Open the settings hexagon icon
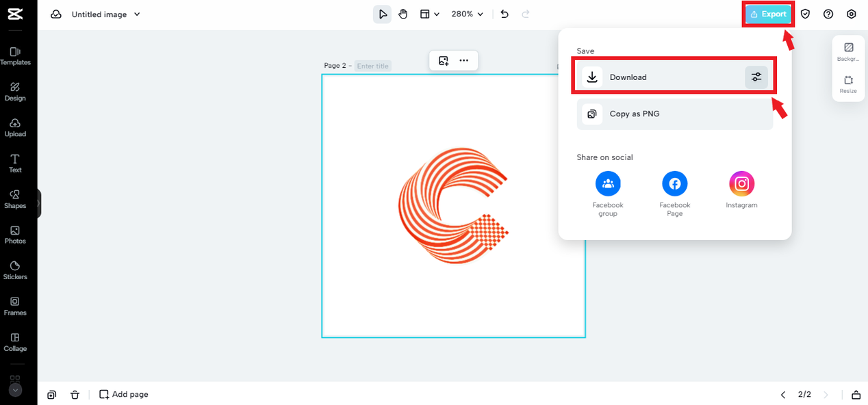The width and height of the screenshot is (868, 405). tap(851, 14)
